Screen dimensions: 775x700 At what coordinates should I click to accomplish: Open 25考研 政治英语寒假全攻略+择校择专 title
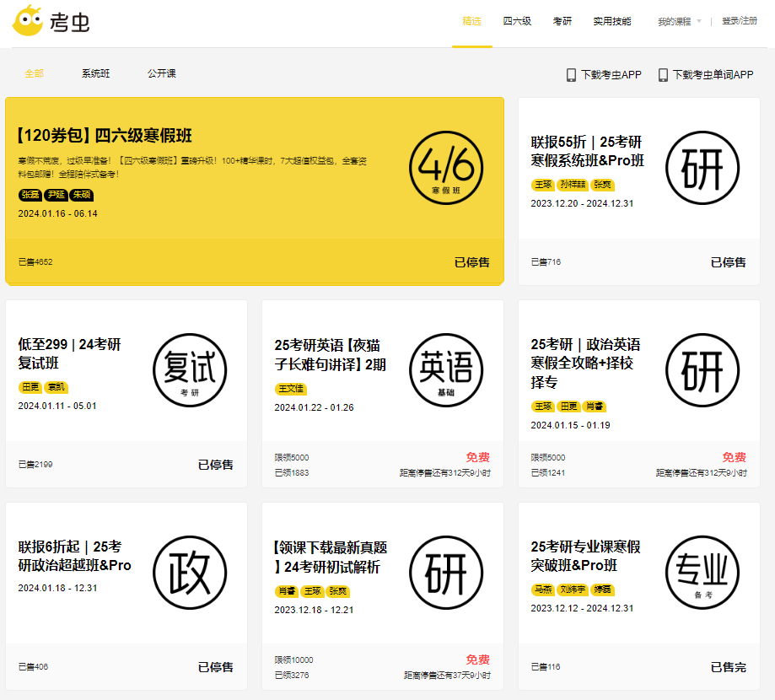586,363
